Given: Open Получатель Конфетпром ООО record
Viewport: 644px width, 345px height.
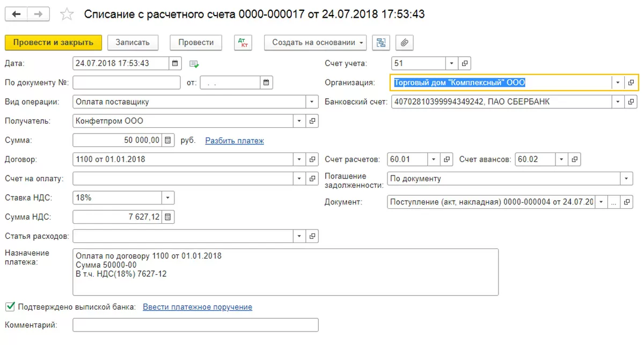Looking at the screenshot, I should click(x=312, y=121).
